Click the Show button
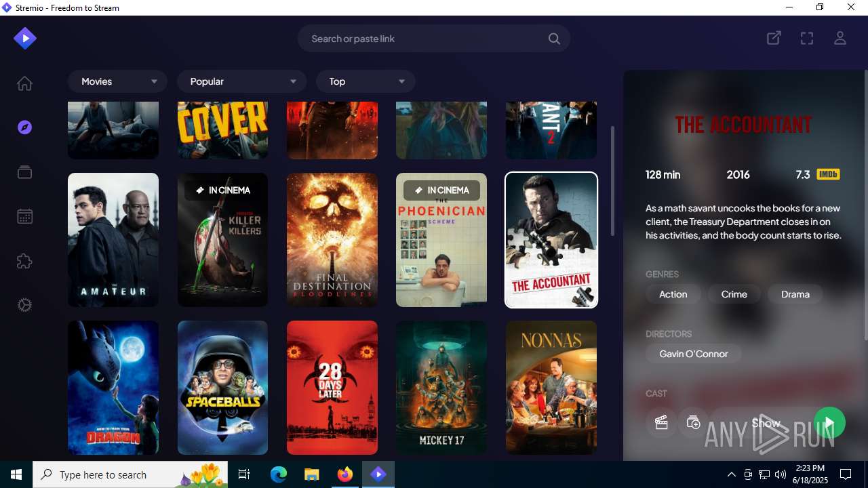This screenshot has height=488, width=868. (766, 423)
